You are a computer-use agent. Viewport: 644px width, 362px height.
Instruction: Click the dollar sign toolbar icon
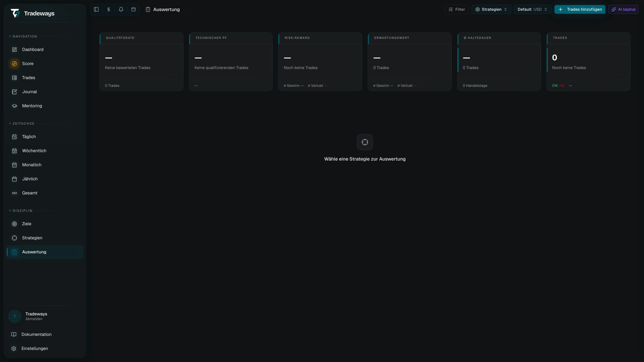coord(109,10)
